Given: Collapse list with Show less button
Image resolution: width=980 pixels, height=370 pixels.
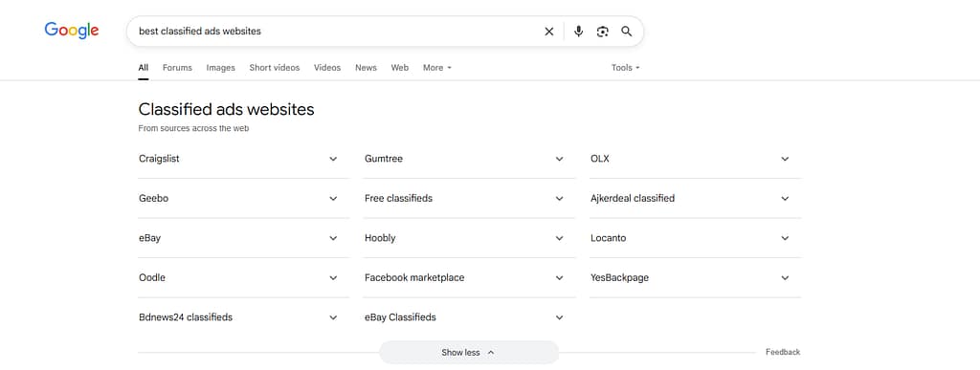Looking at the screenshot, I should click(469, 353).
